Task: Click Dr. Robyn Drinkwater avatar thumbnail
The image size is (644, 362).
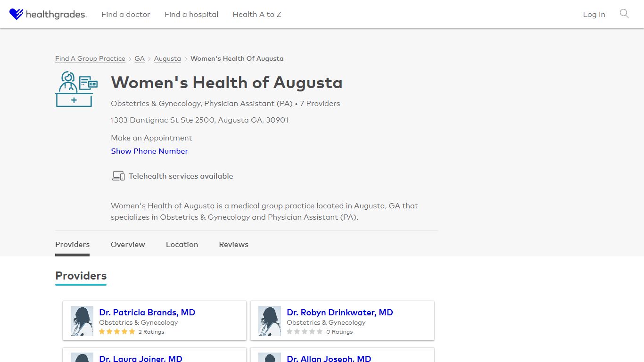Action: click(270, 321)
